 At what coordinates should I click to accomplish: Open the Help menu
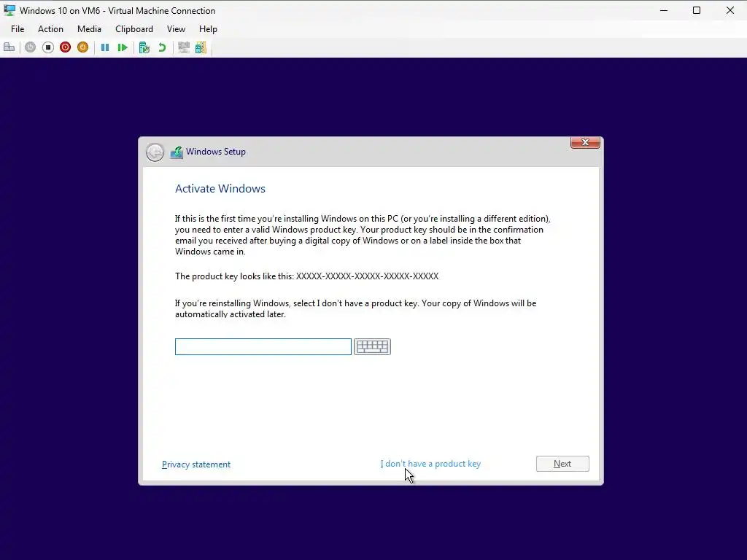point(208,29)
